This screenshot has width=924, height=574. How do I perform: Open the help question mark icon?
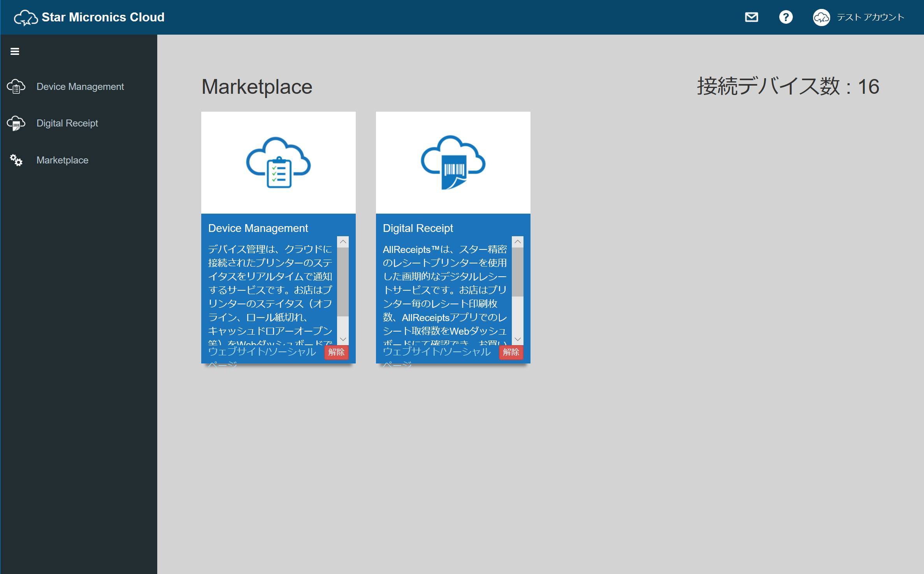pyautogui.click(x=786, y=17)
